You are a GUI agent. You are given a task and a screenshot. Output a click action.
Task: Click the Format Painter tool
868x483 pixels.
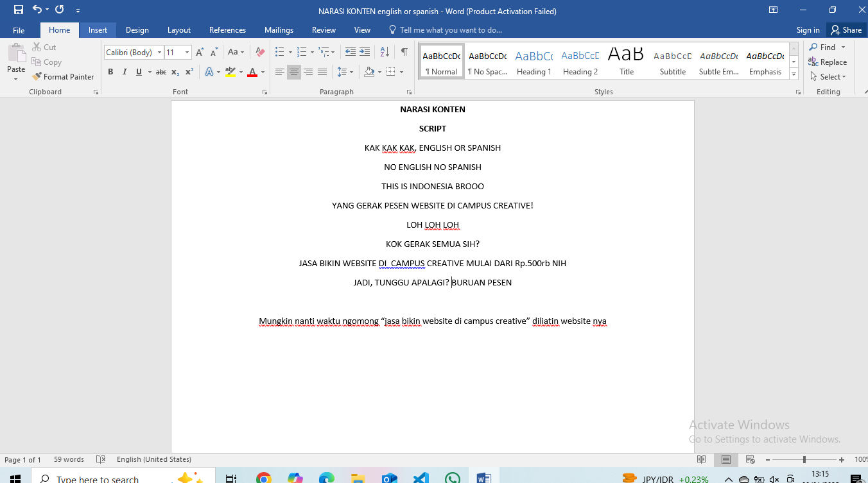(x=63, y=76)
